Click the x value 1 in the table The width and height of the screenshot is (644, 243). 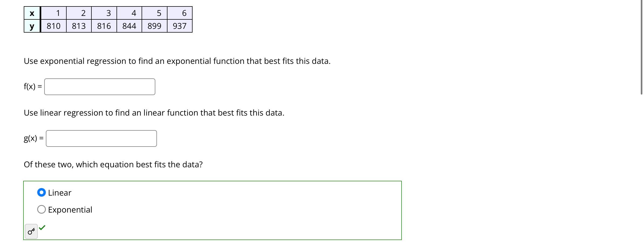pyautogui.click(x=53, y=13)
